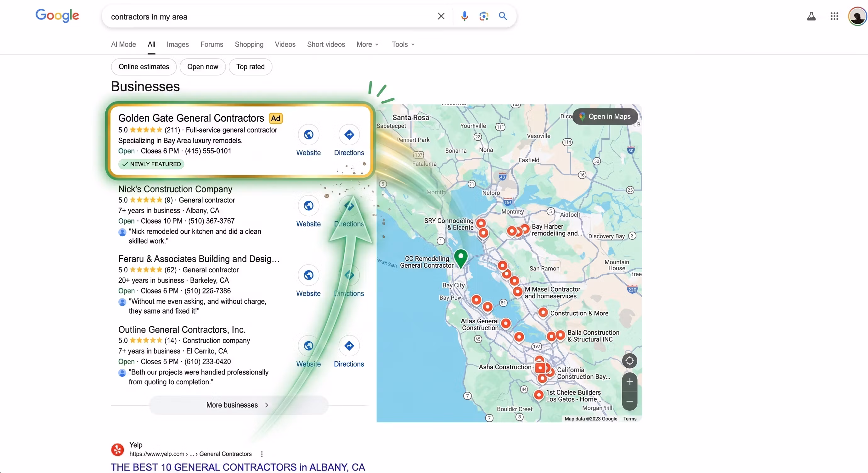Screen dimensions: 868x473
Task: Click phone number (415) 555-0101
Action: coord(208,151)
